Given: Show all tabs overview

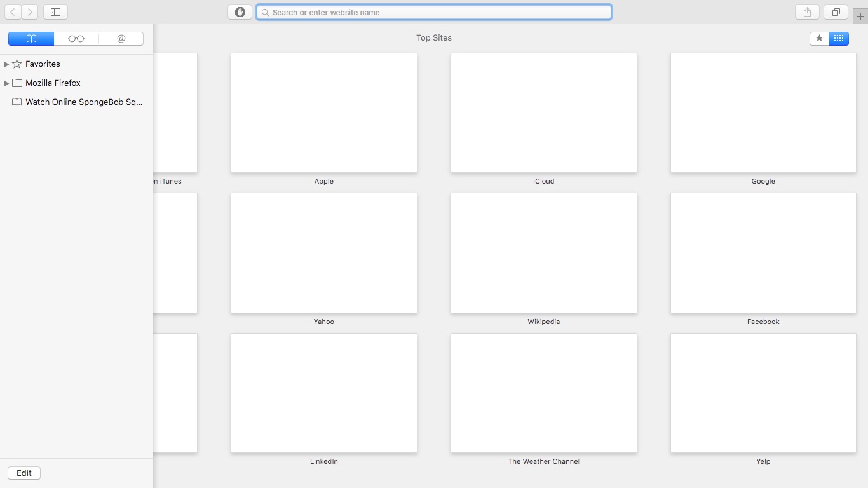Looking at the screenshot, I should coord(836,12).
